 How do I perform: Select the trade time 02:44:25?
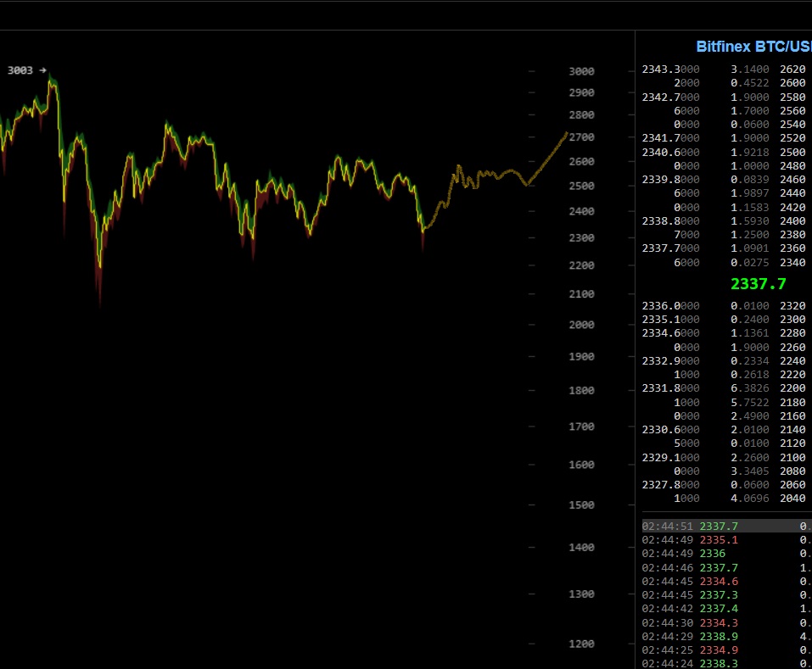(668, 650)
